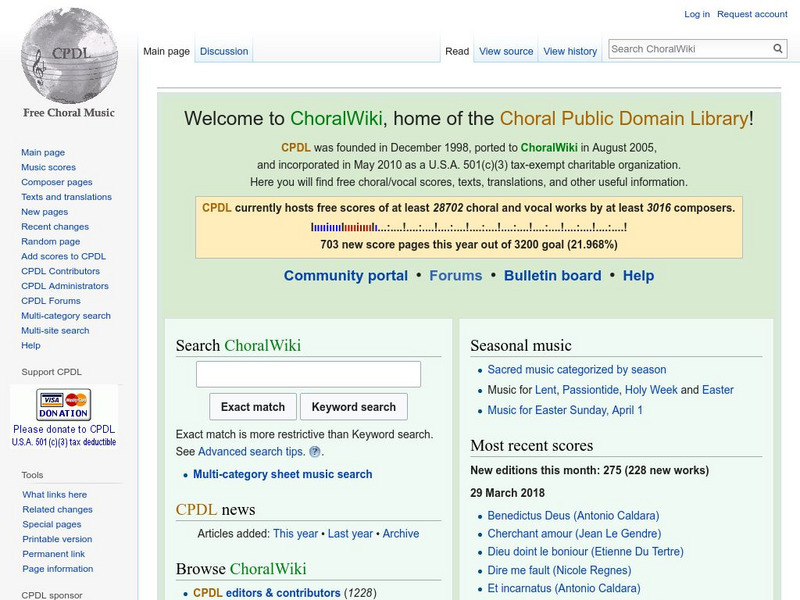Open Cherchant amour (Jean Le Gendre)
The height and width of the screenshot is (600, 800).
tap(574, 533)
